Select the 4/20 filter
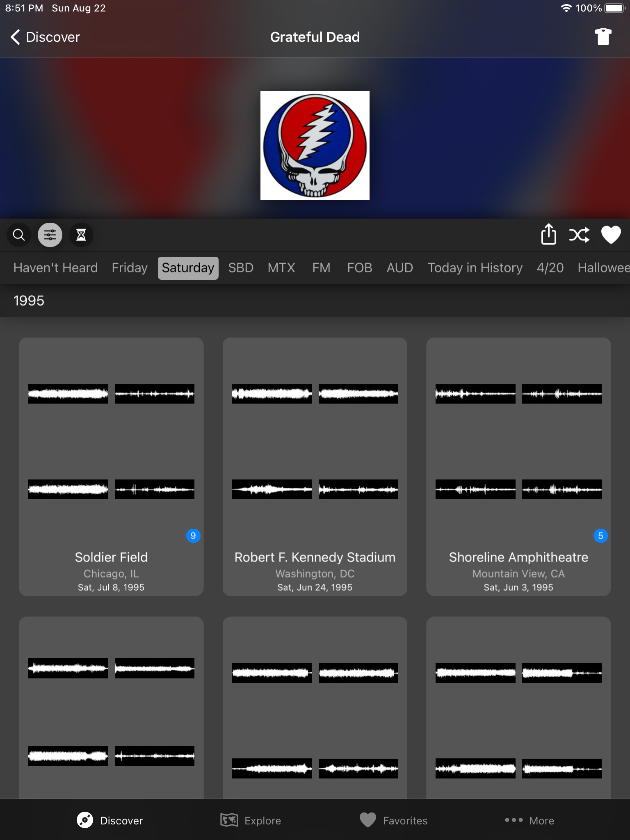The height and width of the screenshot is (840, 630). click(550, 268)
